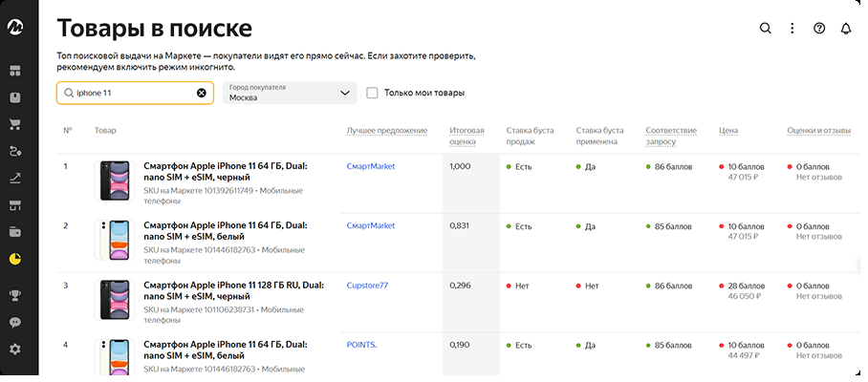Image resolution: width=868 pixels, height=382 pixels.
Task: Open the POINTS. seller link
Action: pos(361,345)
